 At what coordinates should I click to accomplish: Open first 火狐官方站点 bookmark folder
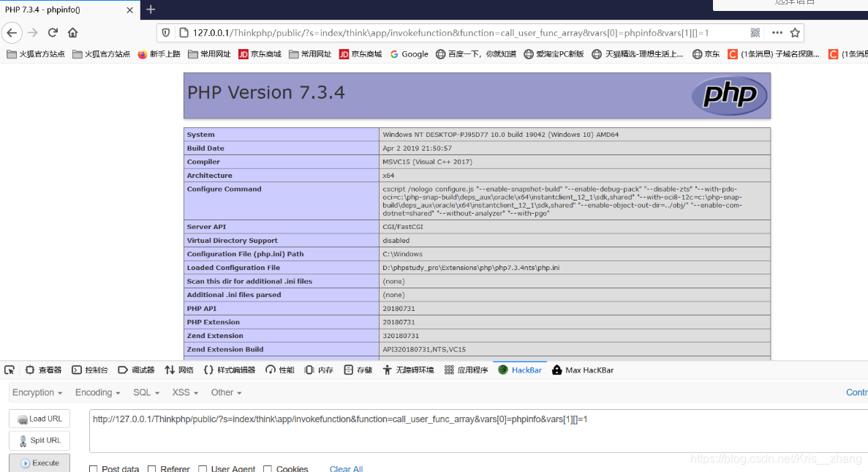click(x=35, y=53)
